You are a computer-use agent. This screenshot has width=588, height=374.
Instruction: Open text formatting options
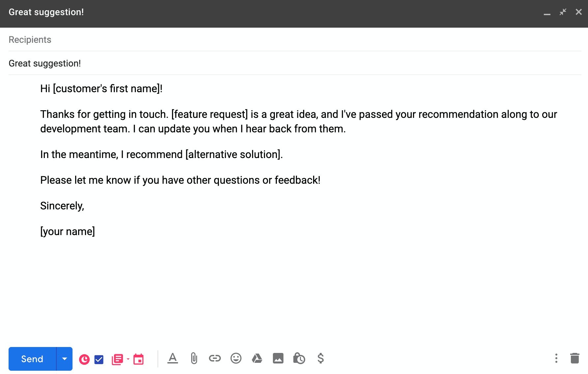[173, 358]
